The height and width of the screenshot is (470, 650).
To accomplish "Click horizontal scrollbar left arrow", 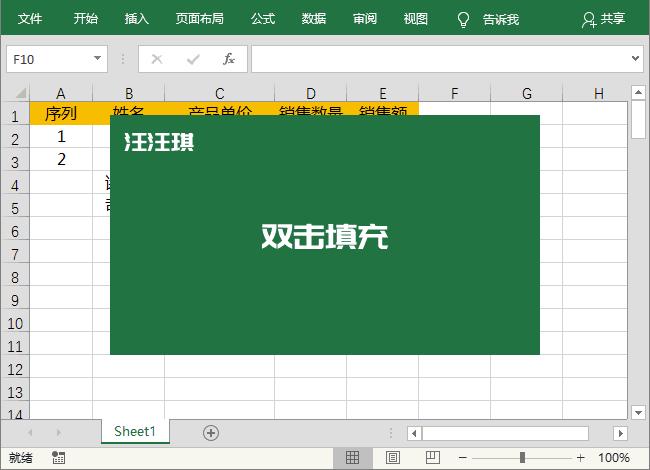I will [x=414, y=434].
